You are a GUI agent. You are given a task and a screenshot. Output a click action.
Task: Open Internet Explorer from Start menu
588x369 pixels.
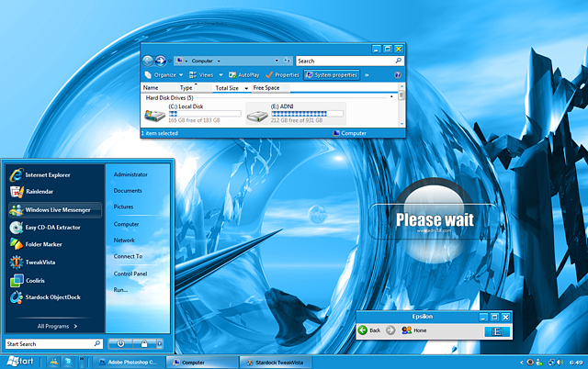tap(48, 173)
